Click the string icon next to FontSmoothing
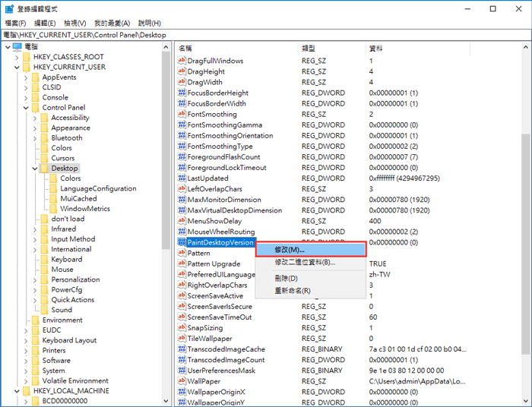 tap(182, 114)
